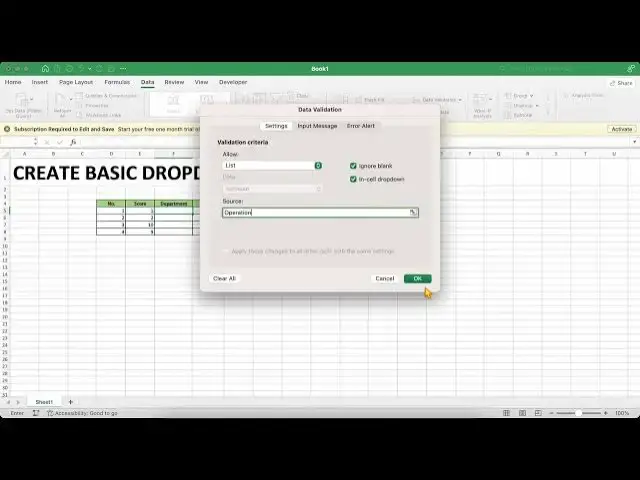Click the Get Data (Power Query) icon

23,99
